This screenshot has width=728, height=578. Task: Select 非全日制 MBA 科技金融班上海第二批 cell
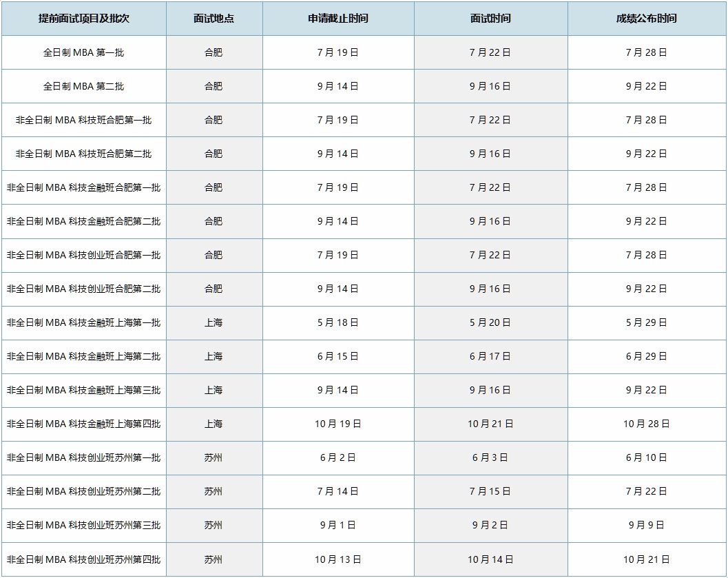[x=83, y=357]
